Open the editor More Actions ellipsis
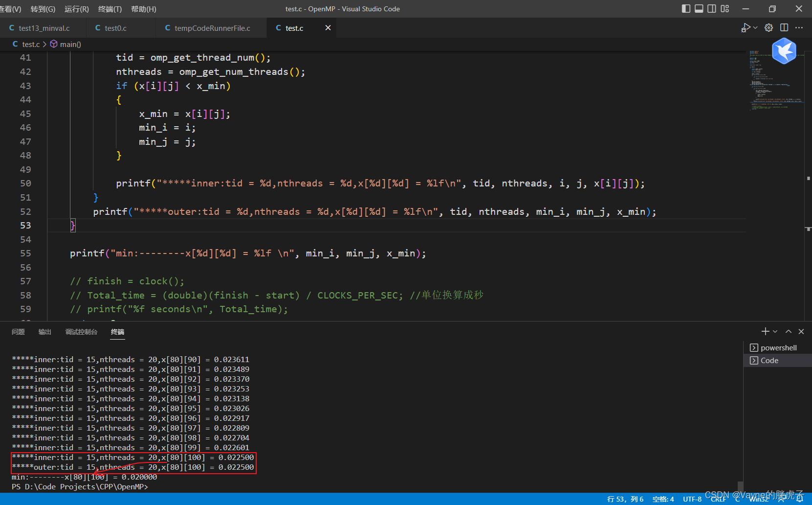812x505 pixels. coord(799,28)
